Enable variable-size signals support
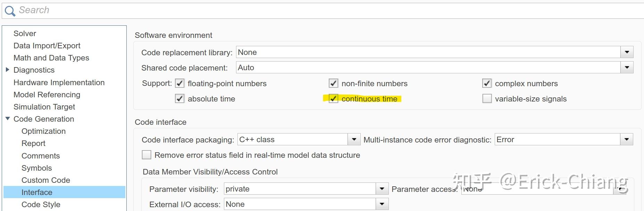The image size is (644, 211). click(487, 99)
